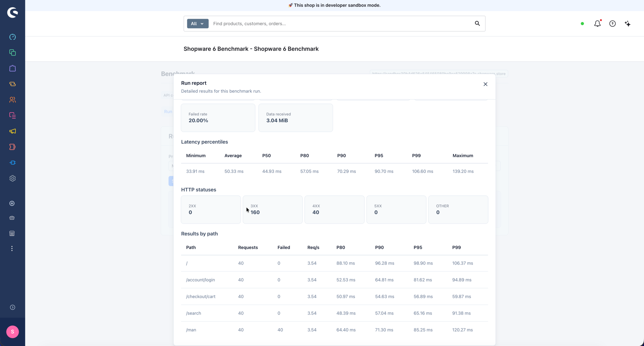The image size is (644, 346).
Task: Click the 120.27 ms P99 value for /man
Action: (462, 330)
